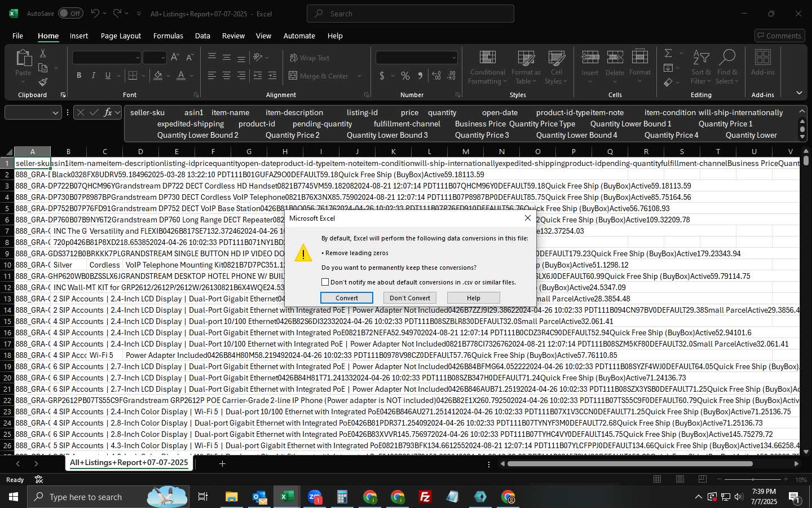Image resolution: width=812 pixels, height=508 pixels.
Task: Open FileZilla from the taskbar
Action: click(425, 497)
